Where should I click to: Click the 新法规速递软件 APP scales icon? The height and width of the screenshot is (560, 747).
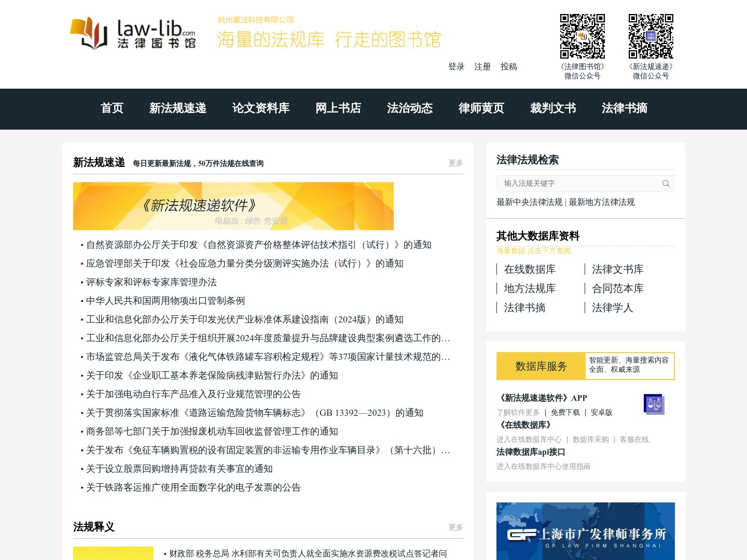click(x=654, y=404)
